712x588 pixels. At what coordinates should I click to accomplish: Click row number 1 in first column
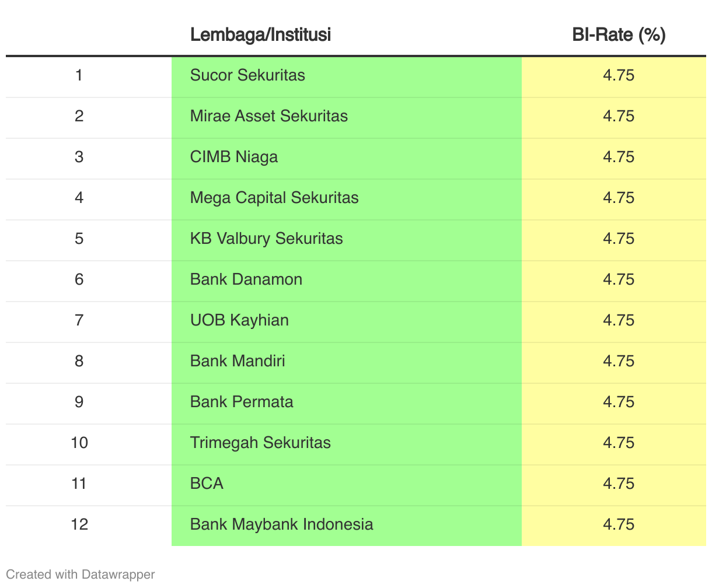click(x=79, y=76)
